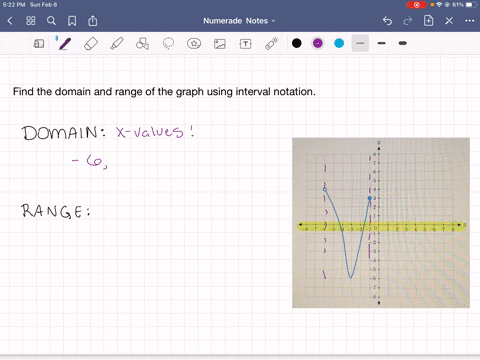Tap the embedded graph image

coord(381,223)
